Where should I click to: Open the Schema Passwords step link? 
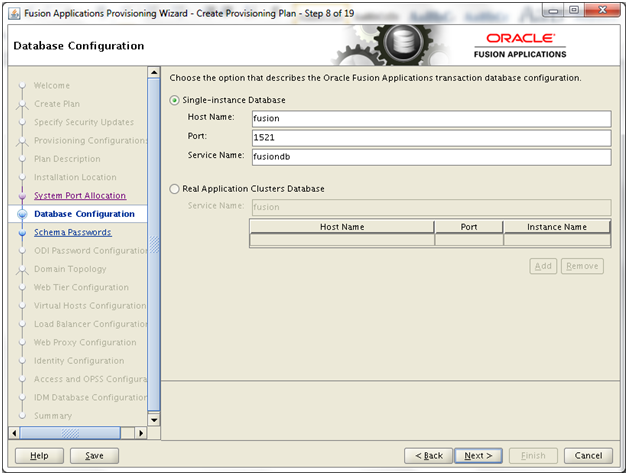(x=72, y=232)
